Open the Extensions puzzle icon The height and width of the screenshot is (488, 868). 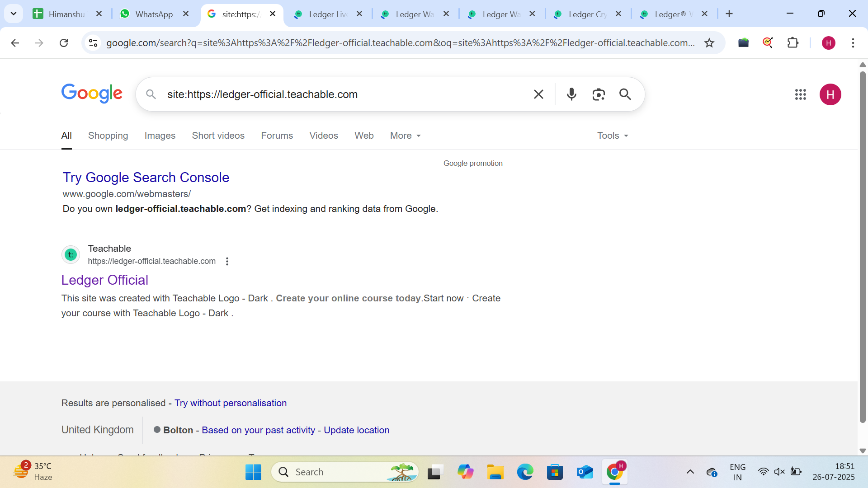793,43
